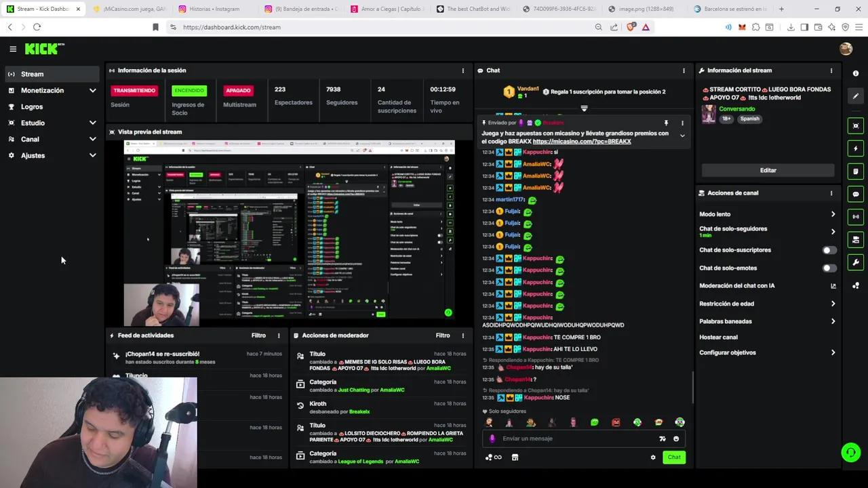Open Restricción de edad arrow
The height and width of the screenshot is (488, 868).
[833, 304]
